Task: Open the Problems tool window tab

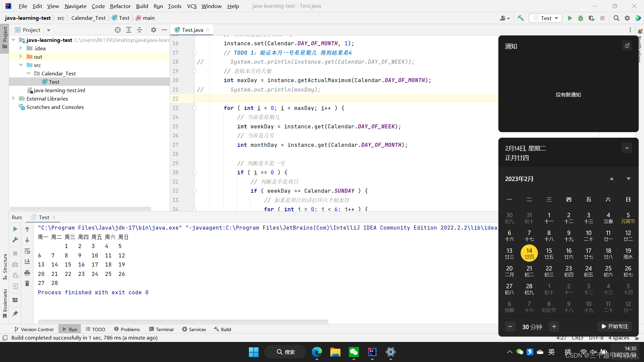Action: point(127,329)
